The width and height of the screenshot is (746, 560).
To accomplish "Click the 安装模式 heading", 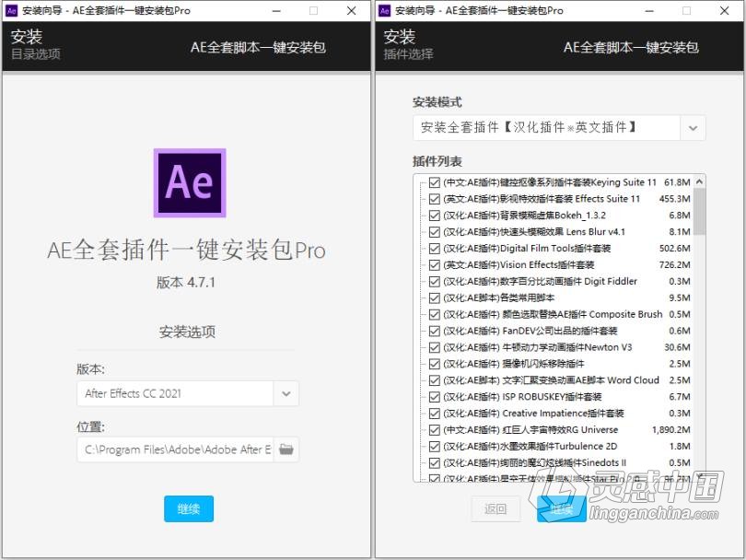I will coord(437,102).
